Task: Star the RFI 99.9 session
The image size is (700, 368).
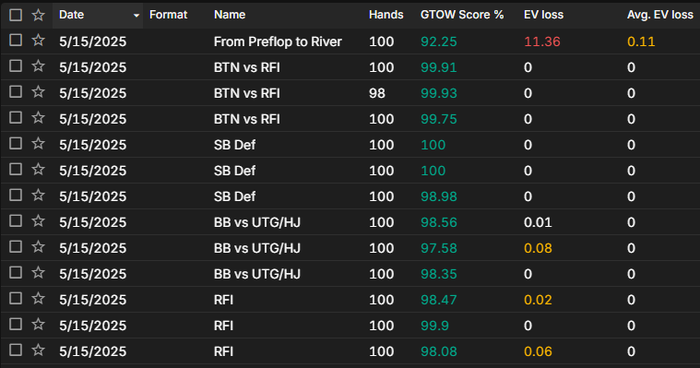Action: pos(38,325)
